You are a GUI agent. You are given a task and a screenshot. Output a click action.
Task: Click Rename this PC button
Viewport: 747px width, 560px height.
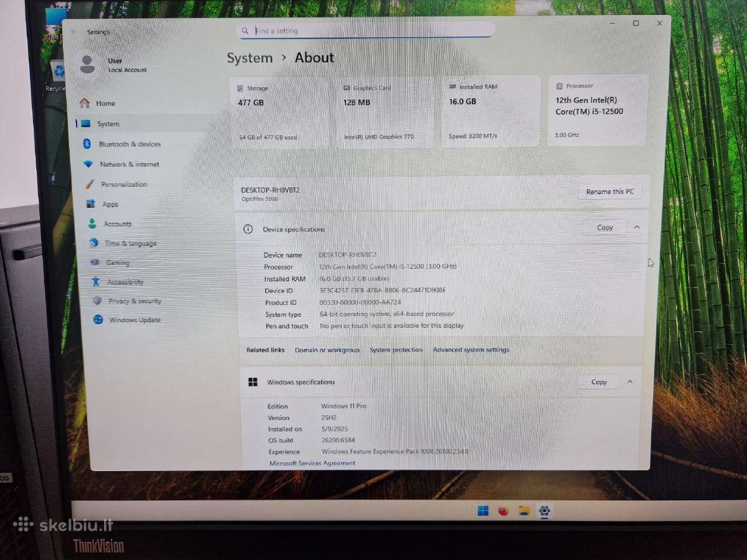coord(610,192)
